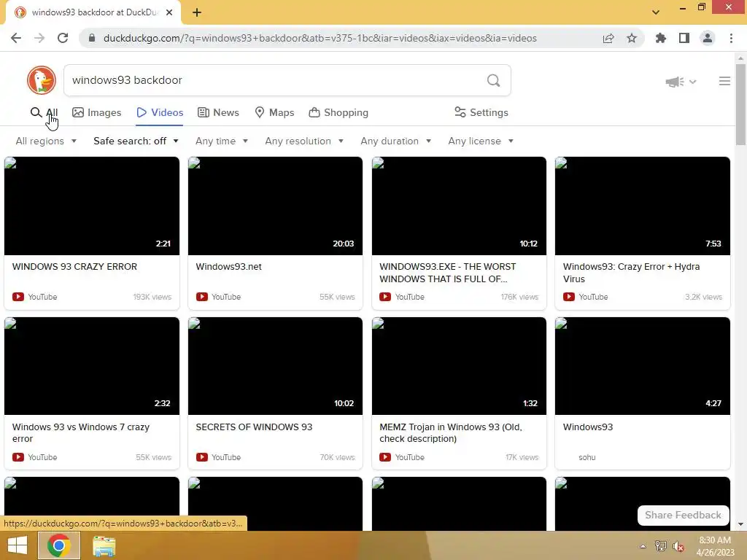
Task: Open Windows93: Crazy Error + Hydra Virus title
Action: coord(631,273)
